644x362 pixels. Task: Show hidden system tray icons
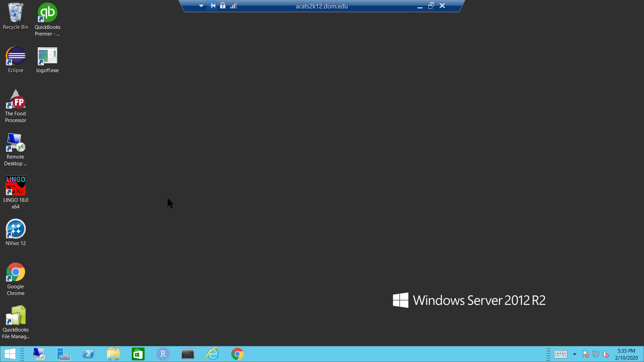click(575, 354)
